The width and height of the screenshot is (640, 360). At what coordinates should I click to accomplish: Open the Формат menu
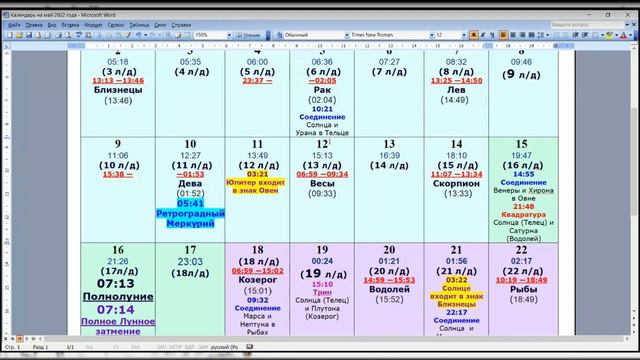(x=93, y=25)
